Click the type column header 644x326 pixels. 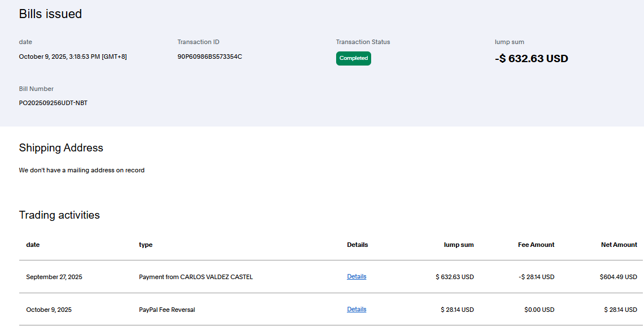click(146, 245)
